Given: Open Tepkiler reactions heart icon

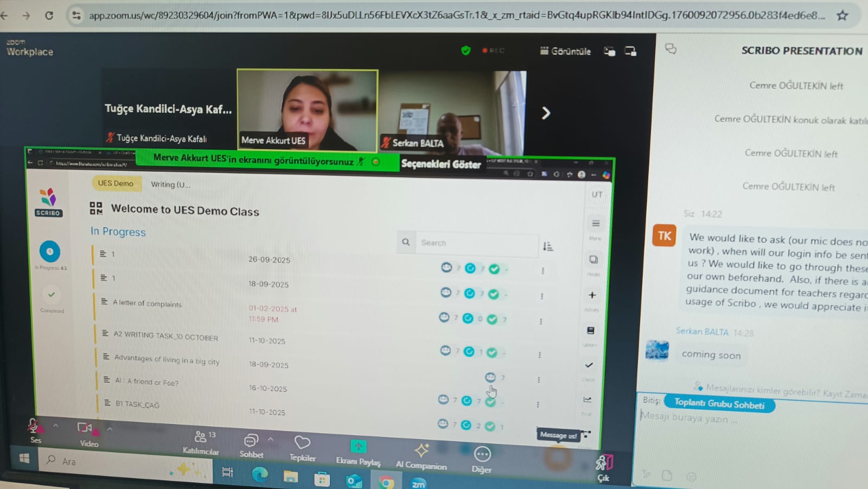Looking at the screenshot, I should click(302, 443).
